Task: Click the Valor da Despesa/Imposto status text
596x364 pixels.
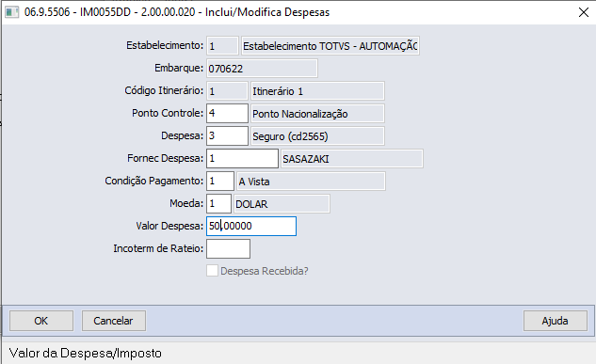Action: (86, 353)
